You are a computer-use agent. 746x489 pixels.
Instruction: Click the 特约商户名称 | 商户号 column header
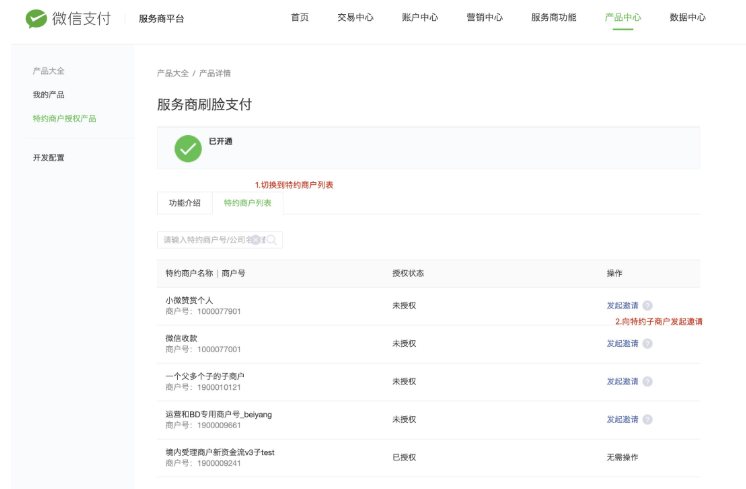(x=206, y=273)
